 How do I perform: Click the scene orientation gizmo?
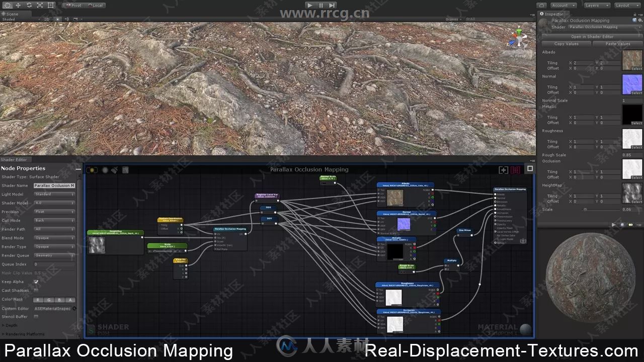518,39
